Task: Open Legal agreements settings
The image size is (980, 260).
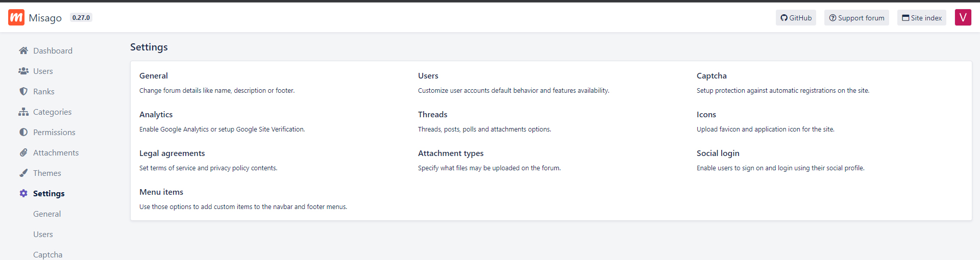Action: tap(172, 153)
